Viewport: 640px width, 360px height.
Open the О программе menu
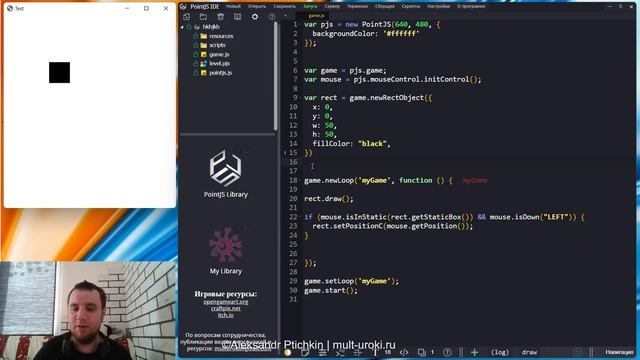(x=471, y=7)
